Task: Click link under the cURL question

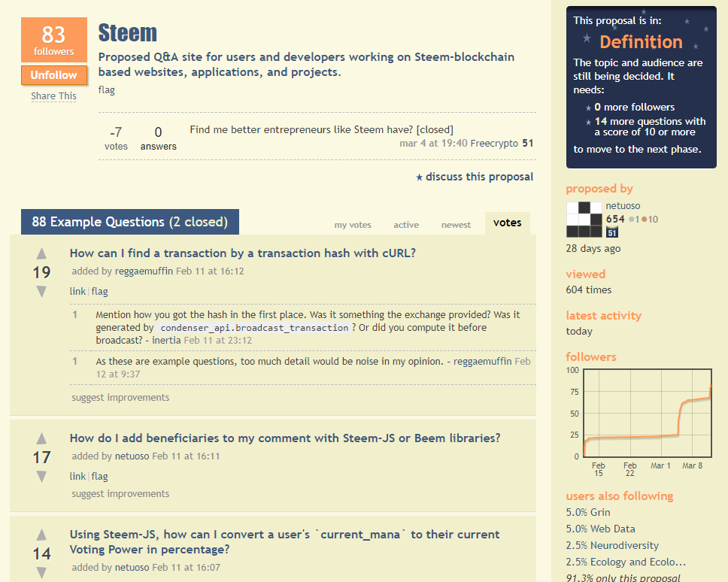Action: (77, 292)
